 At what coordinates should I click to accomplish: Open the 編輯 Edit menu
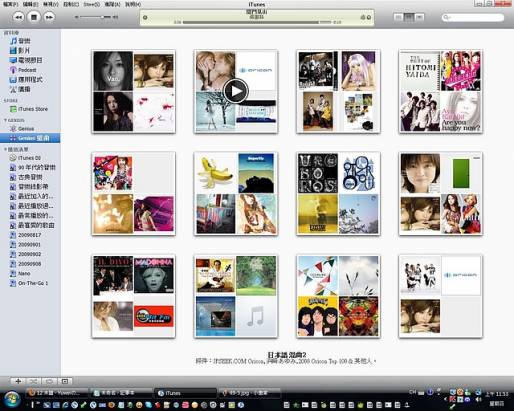point(31,4)
